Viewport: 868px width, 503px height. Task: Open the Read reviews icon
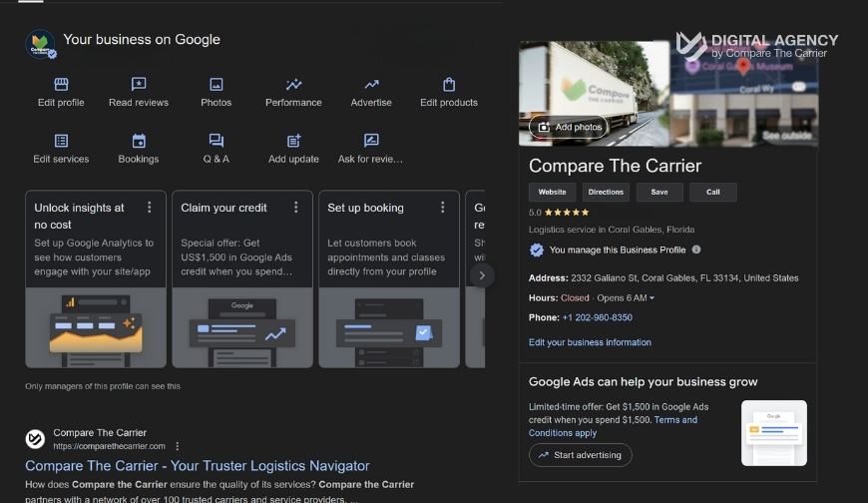coord(139,85)
